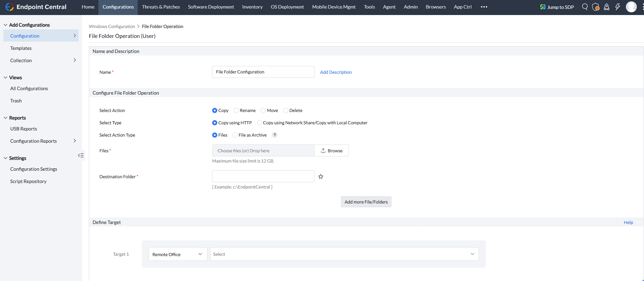This screenshot has height=281, width=644.
Task: Collapse the Reports section in sidebar
Action: coord(5,118)
